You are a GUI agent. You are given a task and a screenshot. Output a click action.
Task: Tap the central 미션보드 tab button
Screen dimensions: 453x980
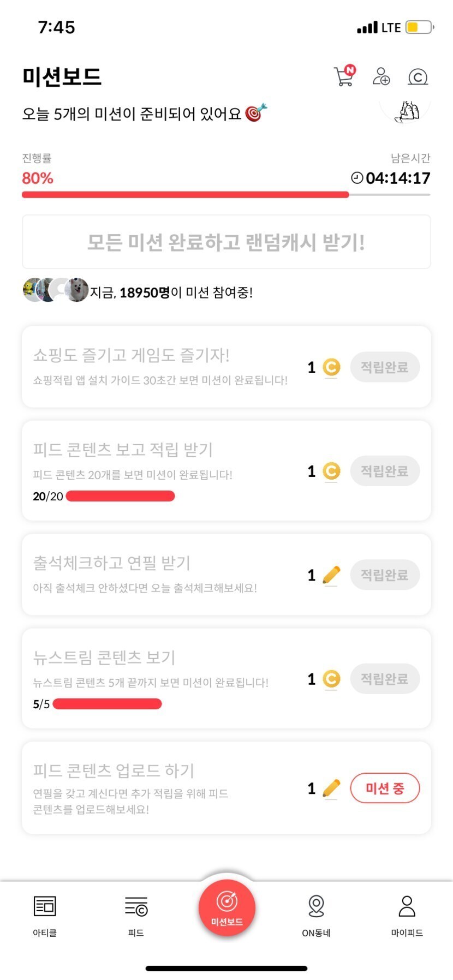pos(226,908)
